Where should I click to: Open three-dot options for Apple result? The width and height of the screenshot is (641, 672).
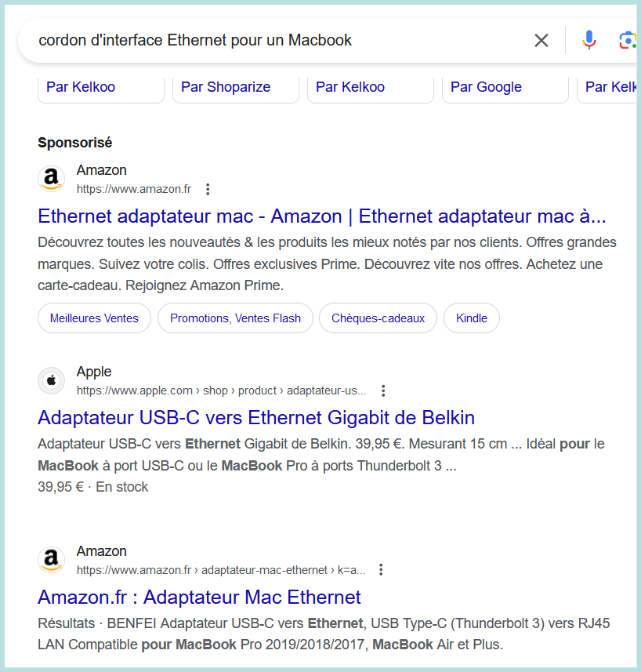pyautogui.click(x=383, y=390)
